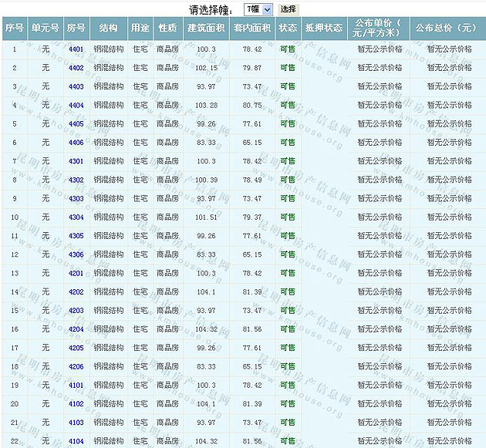Open room number link 4101
The width and height of the screenshot is (486, 448).
coord(76,386)
